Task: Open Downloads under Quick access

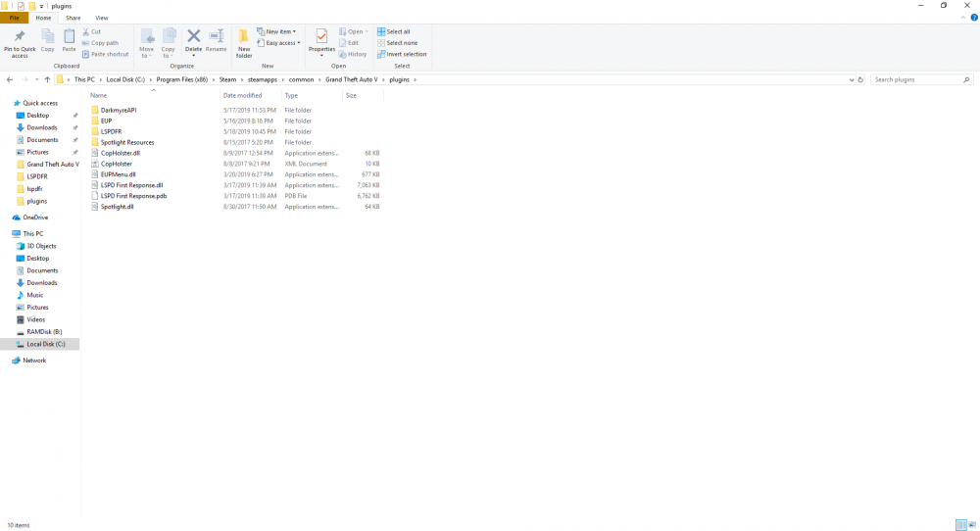Action: [x=41, y=127]
